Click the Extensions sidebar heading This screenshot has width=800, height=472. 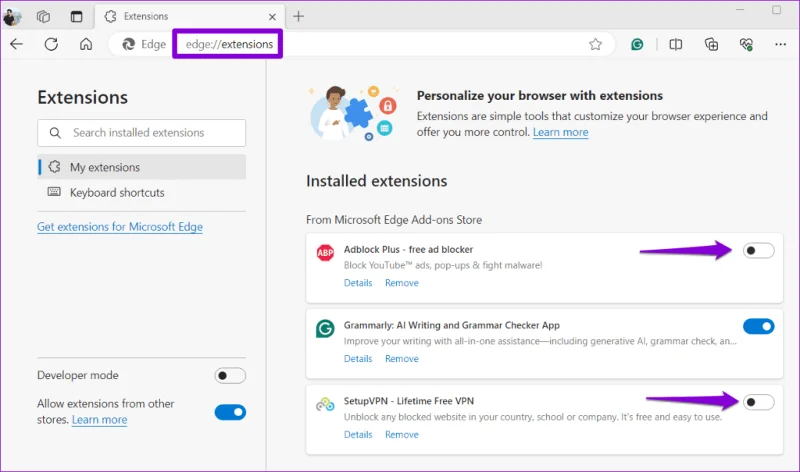click(83, 97)
